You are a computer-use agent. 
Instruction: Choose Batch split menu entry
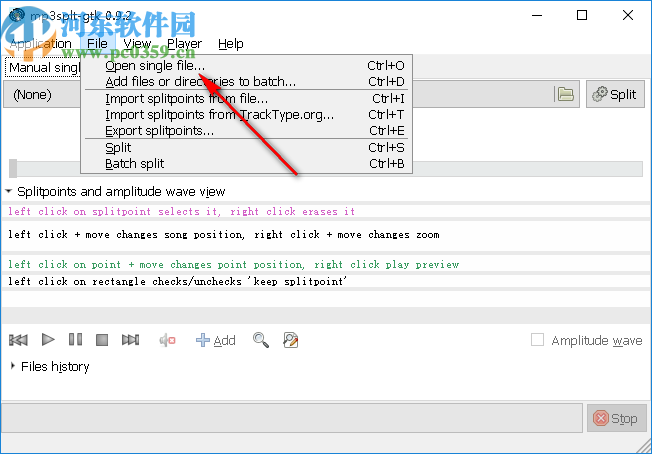click(x=246, y=164)
